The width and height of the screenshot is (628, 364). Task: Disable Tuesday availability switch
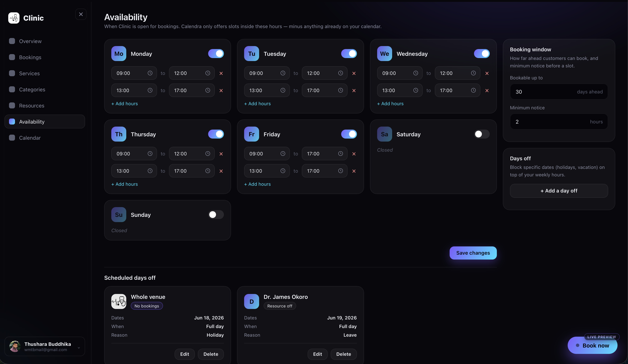point(349,54)
